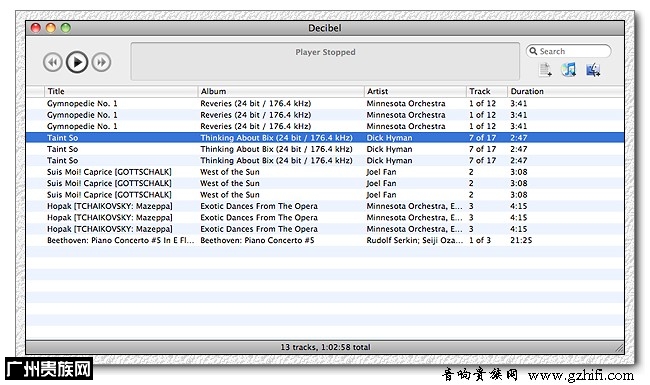Click Dick Hyman in the highlighted row
Image resolution: width=650 pixels, height=385 pixels.
[x=389, y=138]
